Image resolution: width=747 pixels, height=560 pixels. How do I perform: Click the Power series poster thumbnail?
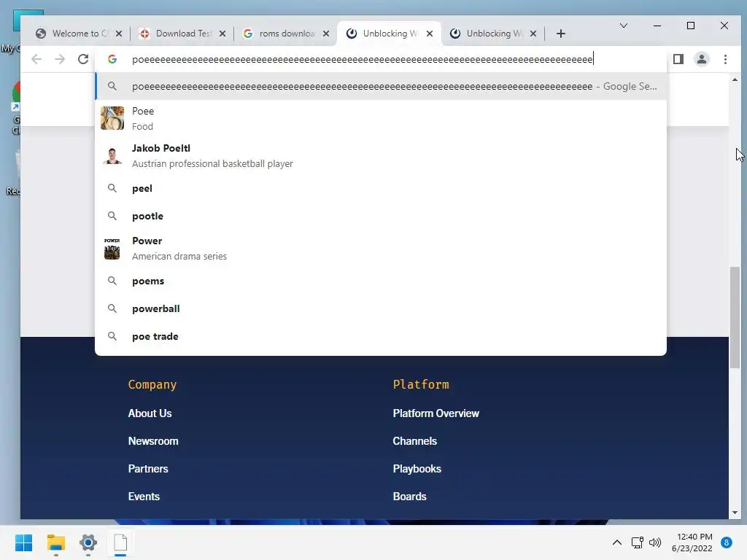(x=112, y=248)
